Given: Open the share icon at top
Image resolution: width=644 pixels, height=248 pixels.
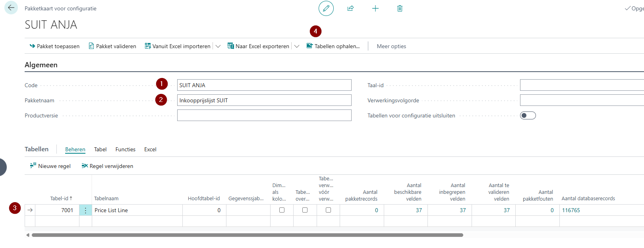Looking at the screenshot, I should coord(350,8).
